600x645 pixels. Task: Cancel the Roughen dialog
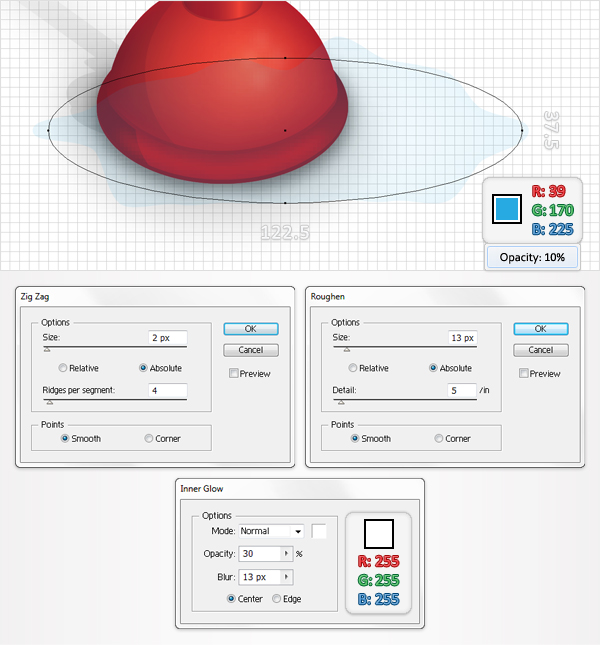pyautogui.click(x=541, y=350)
